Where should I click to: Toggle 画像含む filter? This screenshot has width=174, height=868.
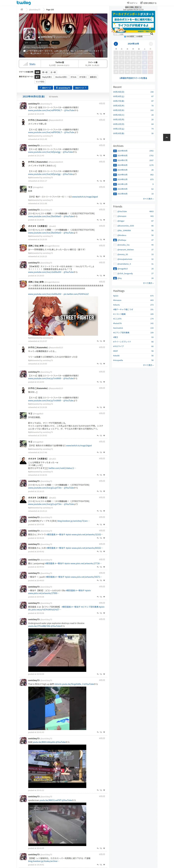coord(93,77)
